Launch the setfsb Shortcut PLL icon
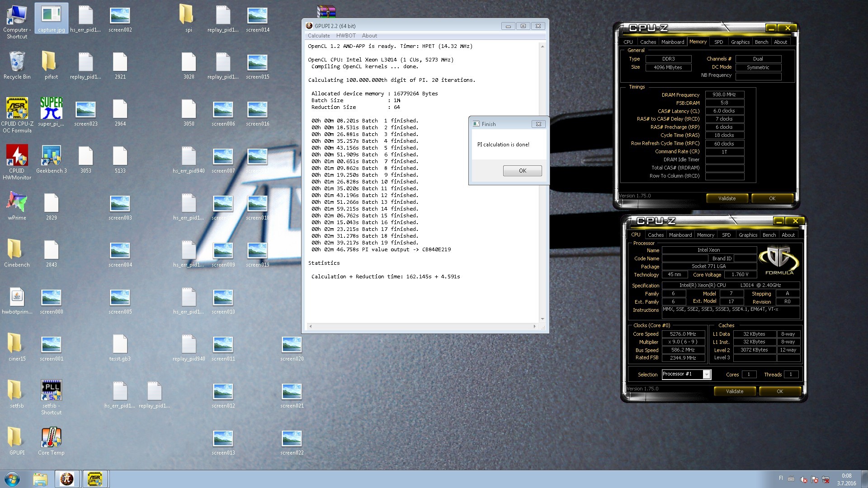The height and width of the screenshot is (488, 868). coord(51,397)
